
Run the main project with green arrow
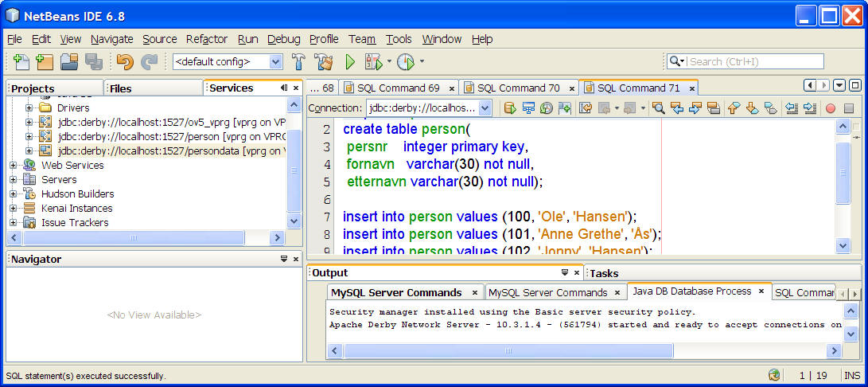click(350, 61)
